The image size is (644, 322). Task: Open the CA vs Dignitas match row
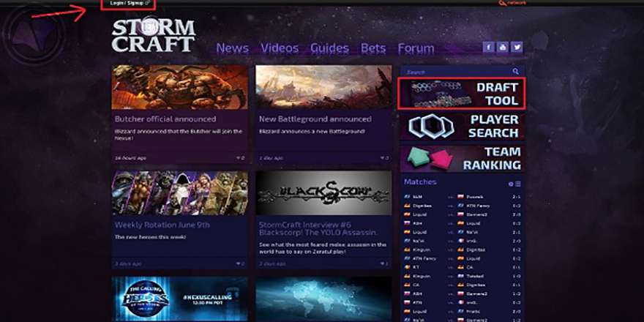pyautogui.click(x=463, y=285)
